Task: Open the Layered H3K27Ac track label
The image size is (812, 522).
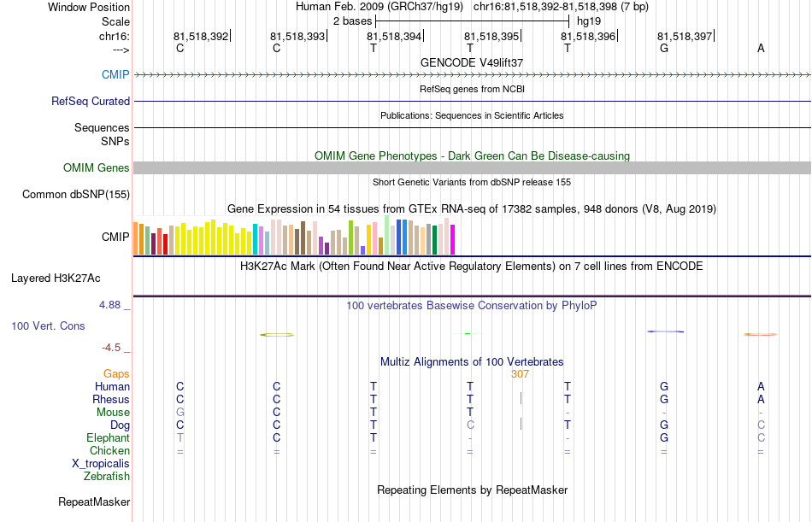Action: [x=56, y=279]
